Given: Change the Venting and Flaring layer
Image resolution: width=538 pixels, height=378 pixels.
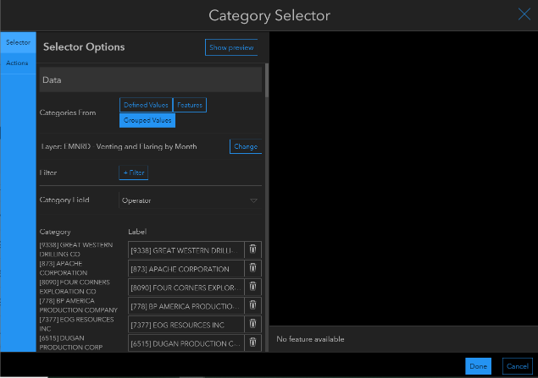Looking at the screenshot, I should click(x=246, y=146).
